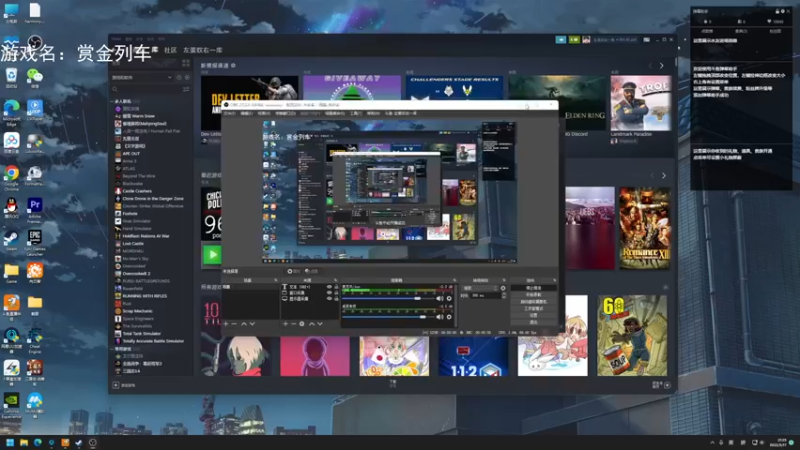This screenshot has width=800, height=450.
Task: Open OBS 编辑 menu
Action: click(x=245, y=113)
